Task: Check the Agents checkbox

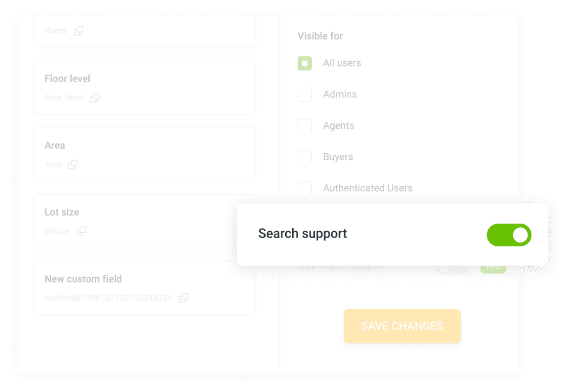Action: 305,126
